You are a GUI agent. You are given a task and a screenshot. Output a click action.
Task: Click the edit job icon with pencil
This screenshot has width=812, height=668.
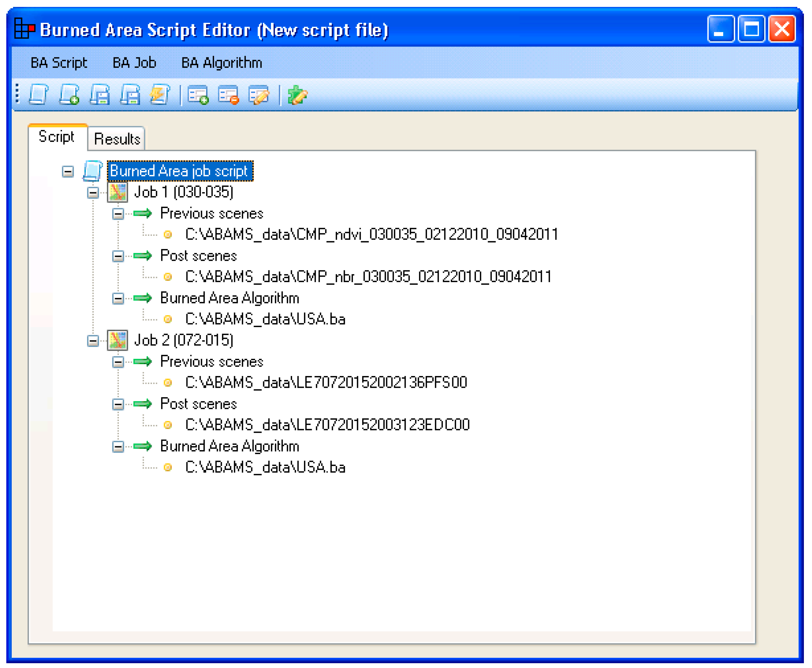tap(259, 95)
